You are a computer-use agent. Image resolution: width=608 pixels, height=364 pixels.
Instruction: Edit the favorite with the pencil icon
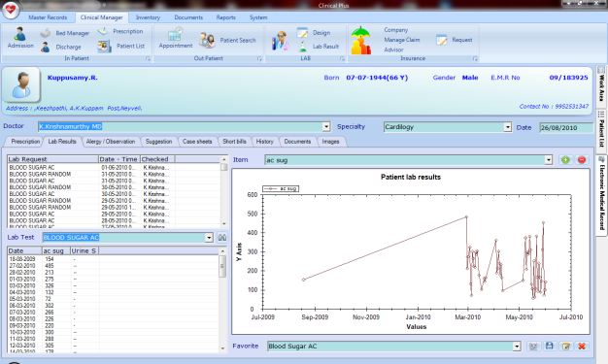565,347
